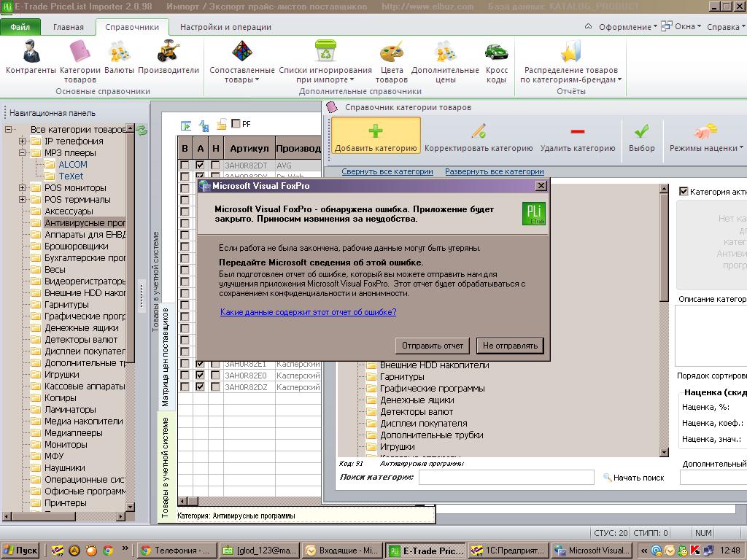Click Kaspersky tray icon
The height and width of the screenshot is (560, 747).
(x=695, y=551)
